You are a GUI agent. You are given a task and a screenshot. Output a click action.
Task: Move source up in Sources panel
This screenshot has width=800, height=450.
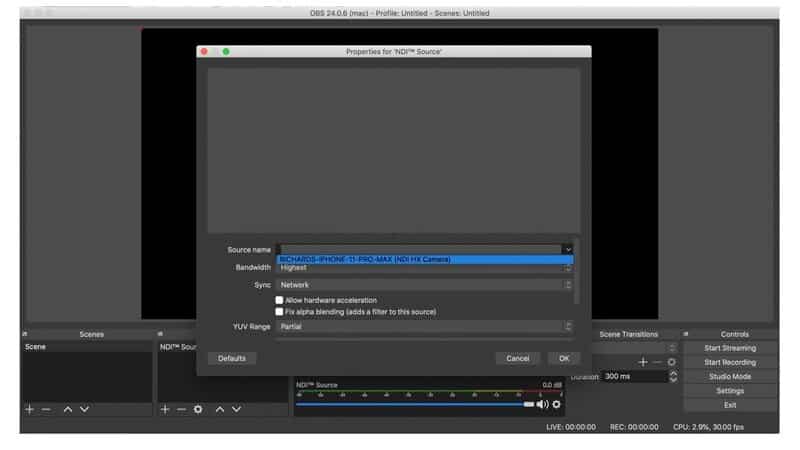point(220,409)
